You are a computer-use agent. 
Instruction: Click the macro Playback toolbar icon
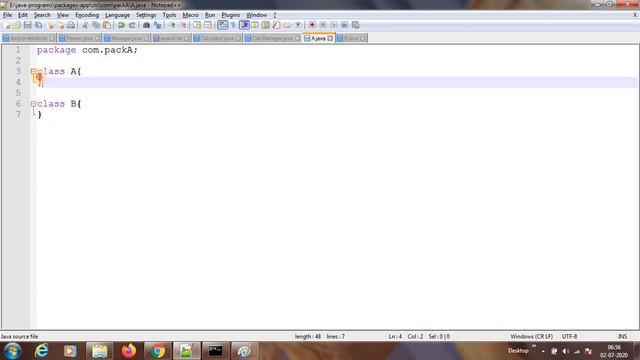pyautogui.click(x=334, y=25)
